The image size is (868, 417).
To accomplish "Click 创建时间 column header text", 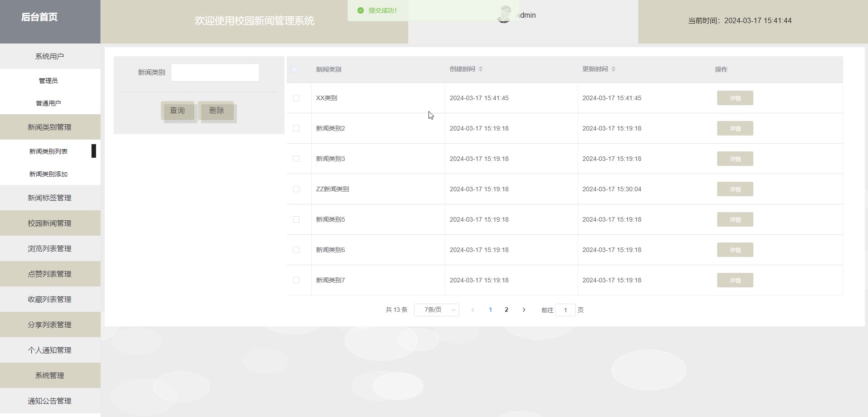I will (462, 69).
